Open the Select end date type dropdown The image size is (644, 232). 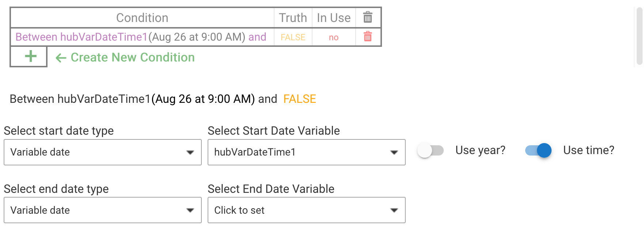(x=102, y=210)
